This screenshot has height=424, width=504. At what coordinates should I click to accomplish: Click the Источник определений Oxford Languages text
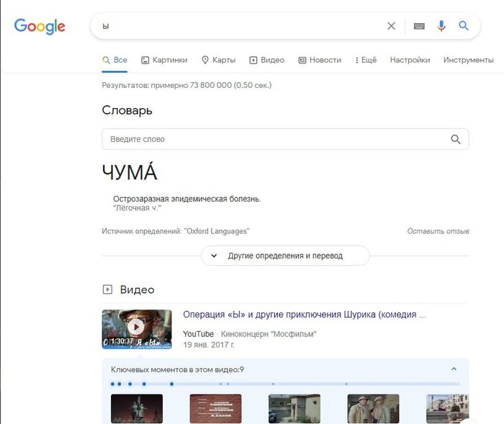tap(176, 231)
